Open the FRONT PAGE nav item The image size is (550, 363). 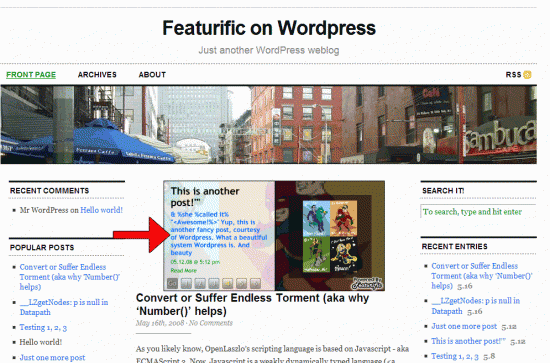[31, 75]
